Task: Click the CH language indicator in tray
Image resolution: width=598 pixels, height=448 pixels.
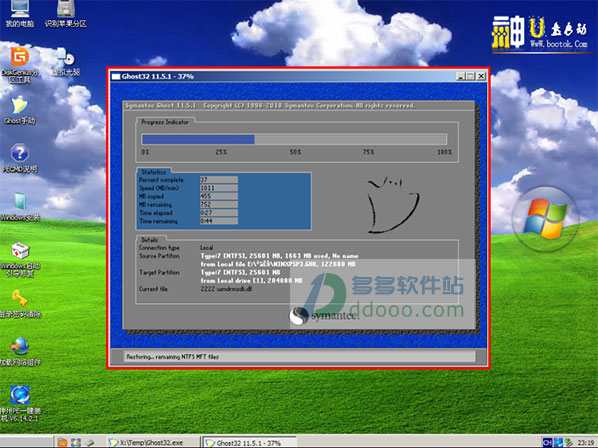Action: [x=547, y=442]
